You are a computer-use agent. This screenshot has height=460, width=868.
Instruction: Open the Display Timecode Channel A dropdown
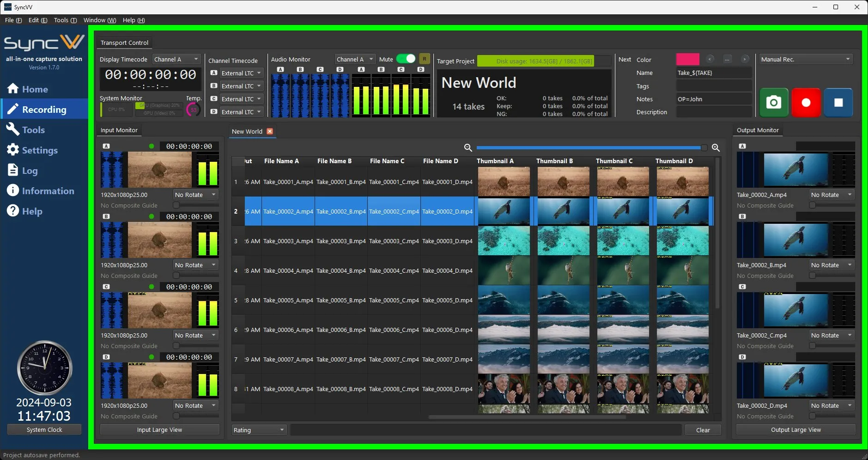click(176, 59)
